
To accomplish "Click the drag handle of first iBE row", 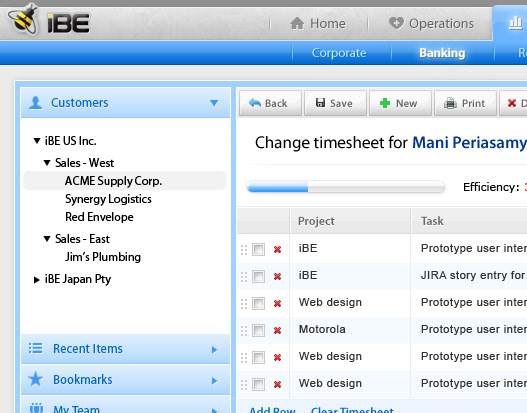I will coord(244,250).
